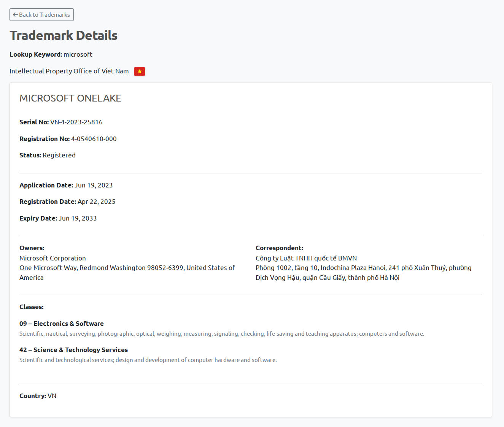Click registration number 4-0540610-000
Viewport: 504px width, 427px height.
(94, 139)
